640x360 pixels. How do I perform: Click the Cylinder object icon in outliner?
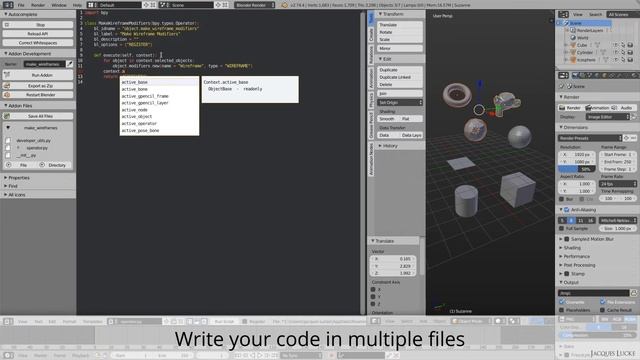pos(573,52)
